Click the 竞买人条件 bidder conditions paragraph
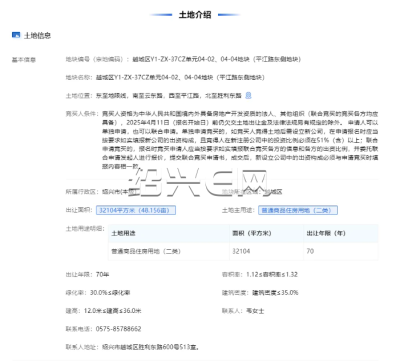 tap(240, 140)
